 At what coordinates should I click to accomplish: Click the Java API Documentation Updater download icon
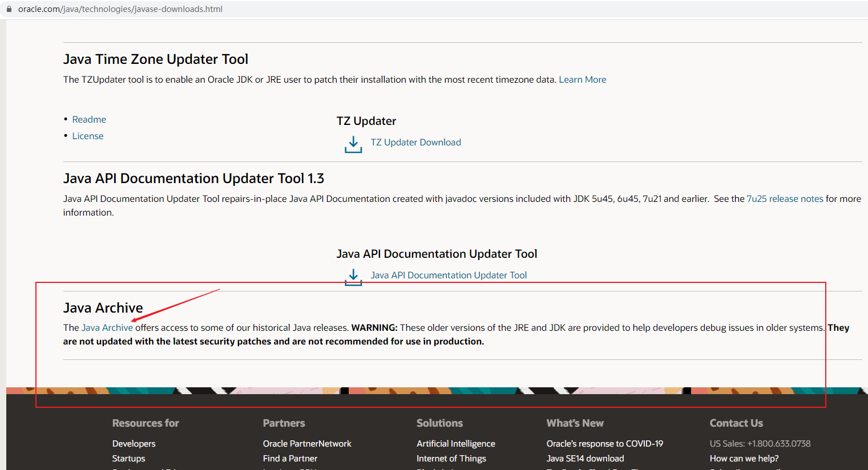[353, 277]
